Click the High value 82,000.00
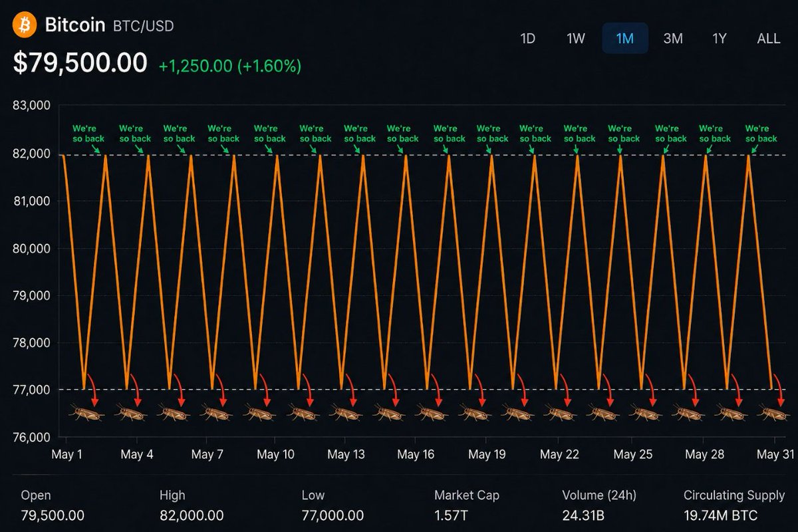 click(192, 515)
